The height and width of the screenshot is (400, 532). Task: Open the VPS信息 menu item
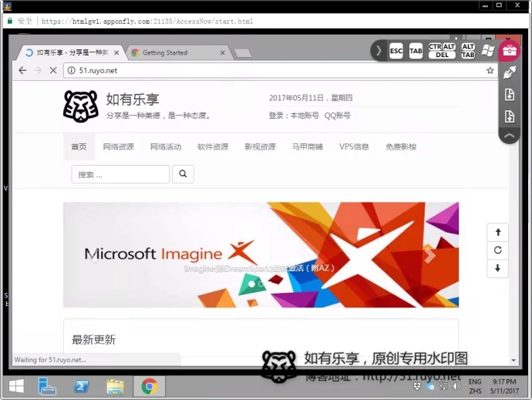point(354,147)
